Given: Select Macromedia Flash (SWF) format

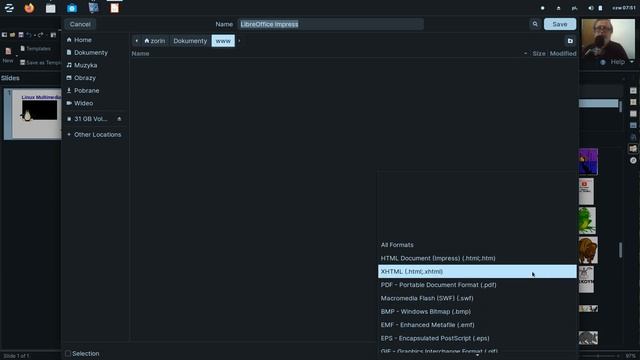Looking at the screenshot, I should [477, 298].
